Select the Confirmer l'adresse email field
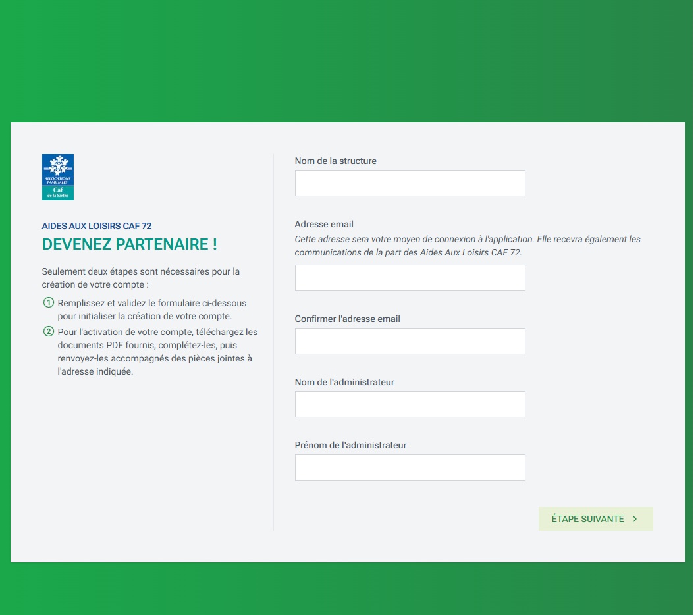 click(x=410, y=341)
